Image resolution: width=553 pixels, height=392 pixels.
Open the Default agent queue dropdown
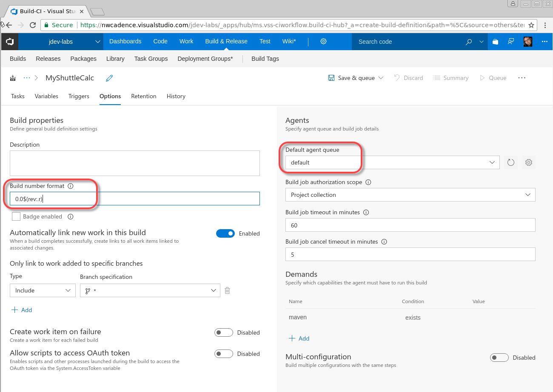pyautogui.click(x=392, y=162)
